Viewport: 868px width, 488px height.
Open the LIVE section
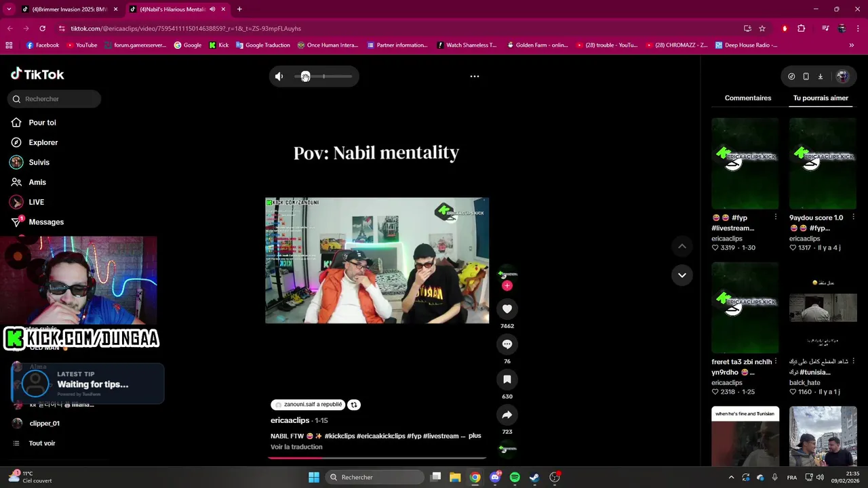pos(36,202)
